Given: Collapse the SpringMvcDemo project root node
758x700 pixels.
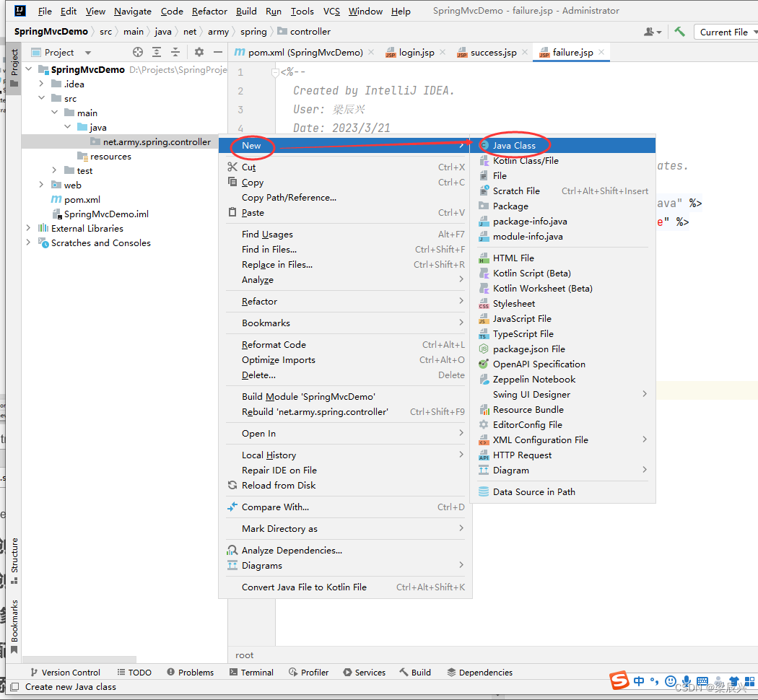Looking at the screenshot, I should point(29,69).
